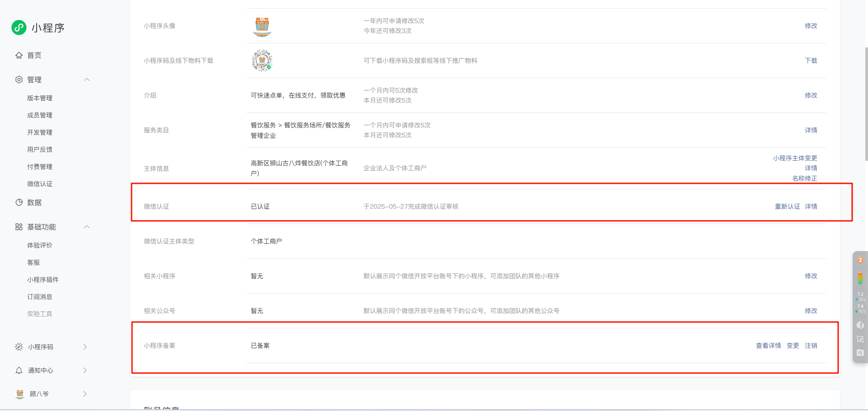Click 变更 in the 小程序备案 row
Screen dimensions: 868x411
(x=793, y=346)
